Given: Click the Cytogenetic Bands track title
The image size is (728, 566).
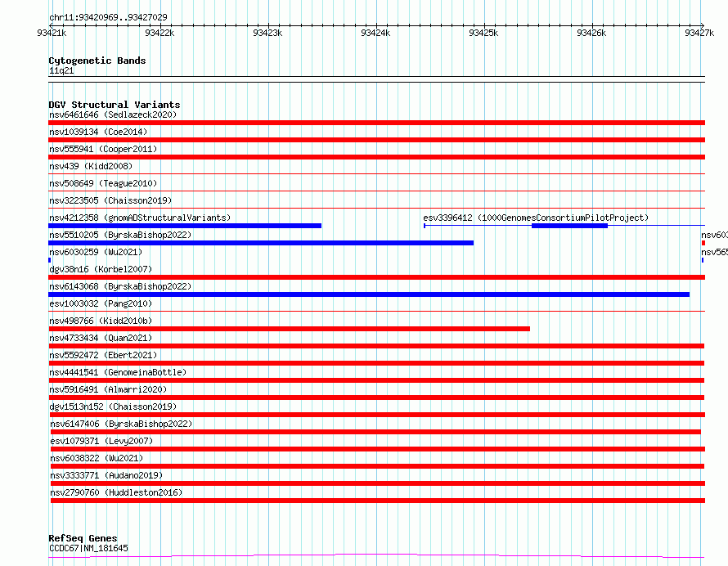Looking at the screenshot, I should pos(97,61).
